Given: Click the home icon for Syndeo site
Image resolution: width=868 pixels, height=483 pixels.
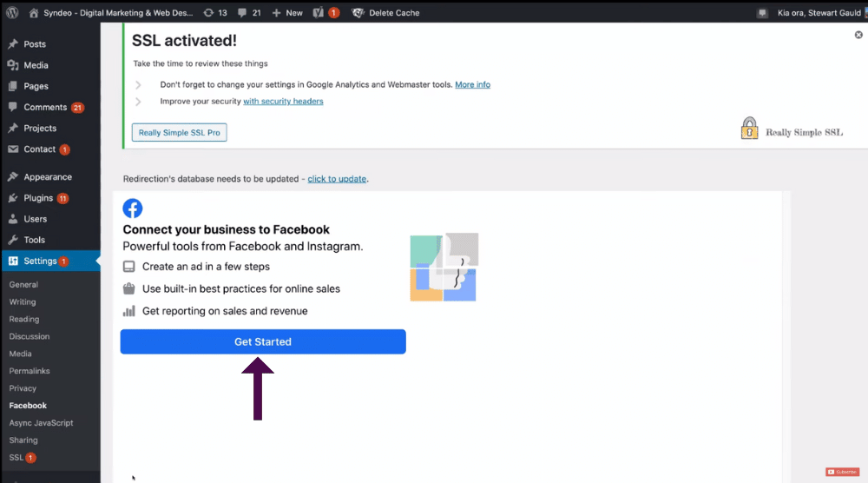Looking at the screenshot, I should [x=34, y=13].
